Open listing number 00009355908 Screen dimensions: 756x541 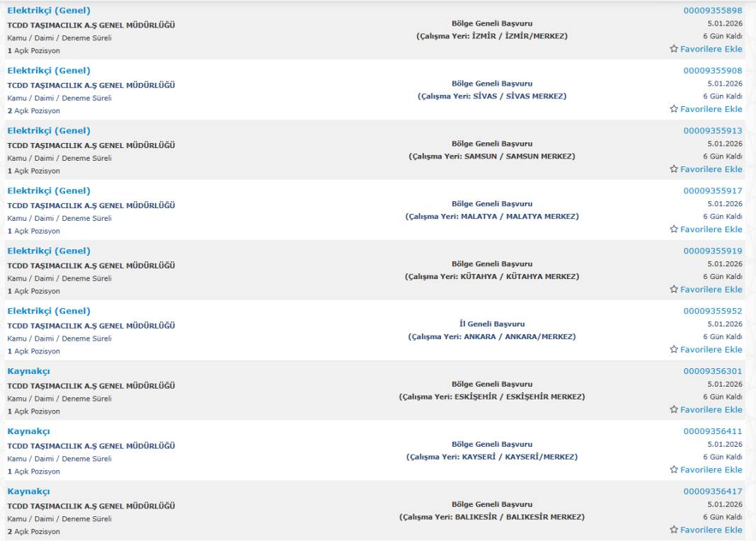point(712,71)
